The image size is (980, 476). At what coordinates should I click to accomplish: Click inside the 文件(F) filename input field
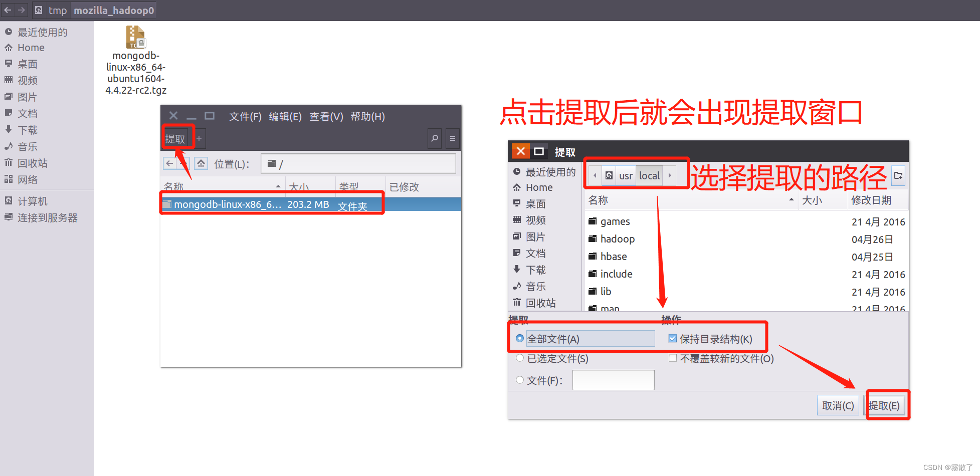tap(613, 380)
